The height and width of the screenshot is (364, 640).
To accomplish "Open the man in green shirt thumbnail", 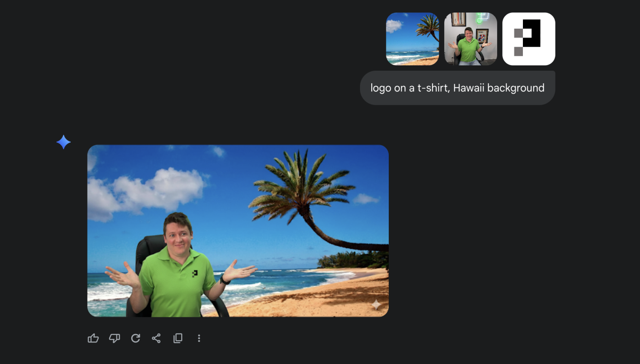I will (x=470, y=39).
